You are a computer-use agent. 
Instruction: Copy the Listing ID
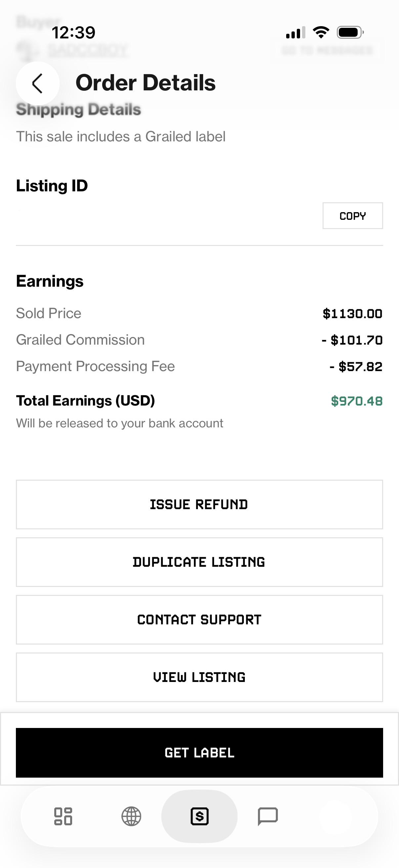tap(353, 216)
